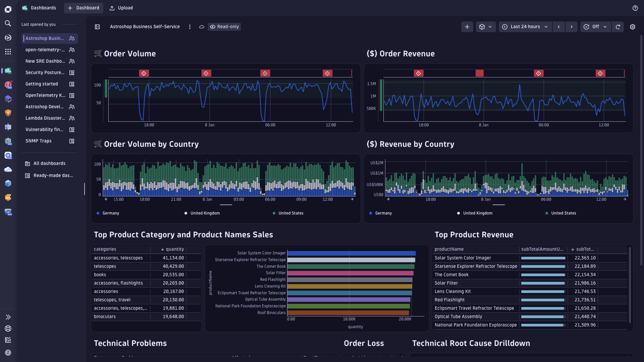
Task: Expand the left navigation double-chevron icon
Action: 8,317
